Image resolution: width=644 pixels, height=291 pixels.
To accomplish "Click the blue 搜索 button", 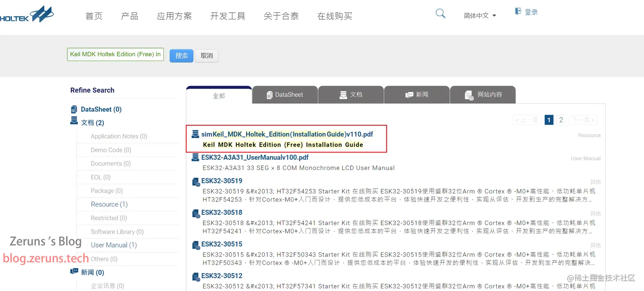I will tap(181, 56).
